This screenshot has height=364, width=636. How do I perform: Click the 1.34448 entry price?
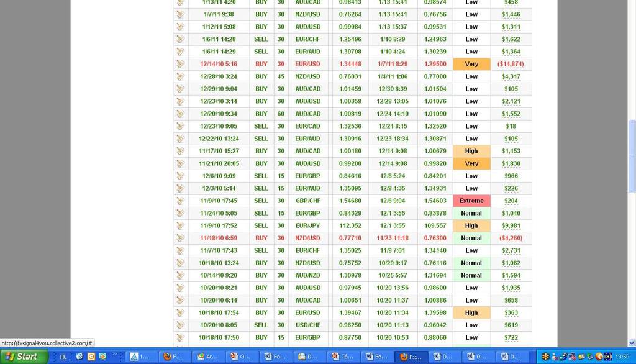click(x=350, y=64)
